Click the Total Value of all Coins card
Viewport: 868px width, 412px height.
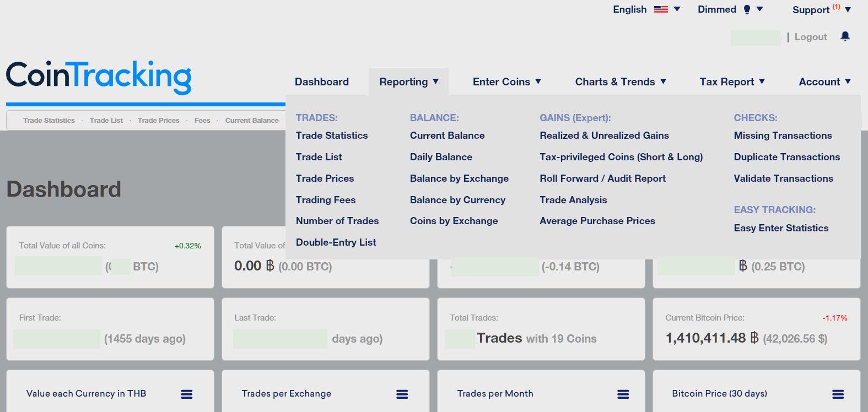tap(110, 257)
